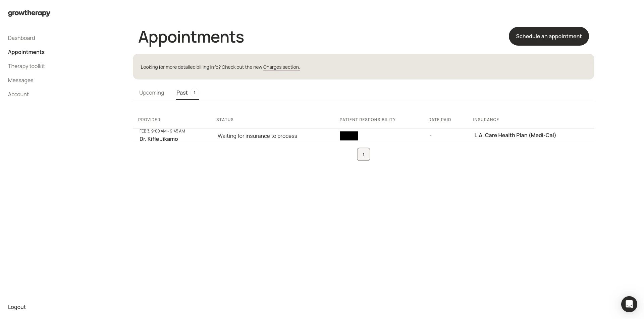Image resolution: width=644 pixels, height=319 pixels.
Task: Follow the Charges section link
Action: (281, 67)
